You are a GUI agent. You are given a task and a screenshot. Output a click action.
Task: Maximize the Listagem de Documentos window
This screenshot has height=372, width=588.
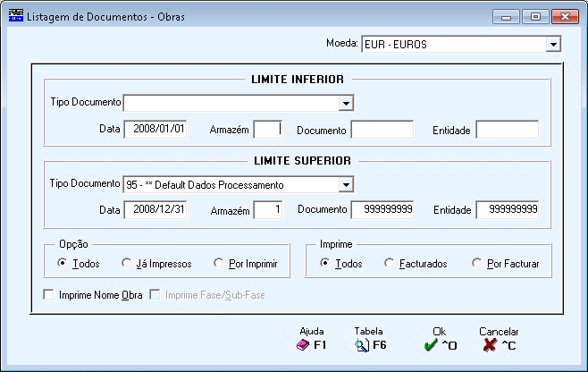536,16
